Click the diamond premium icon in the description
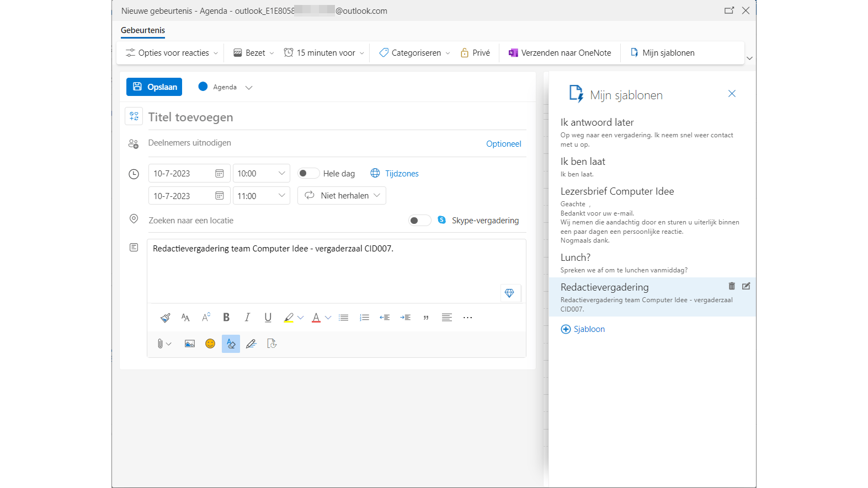 click(x=509, y=293)
